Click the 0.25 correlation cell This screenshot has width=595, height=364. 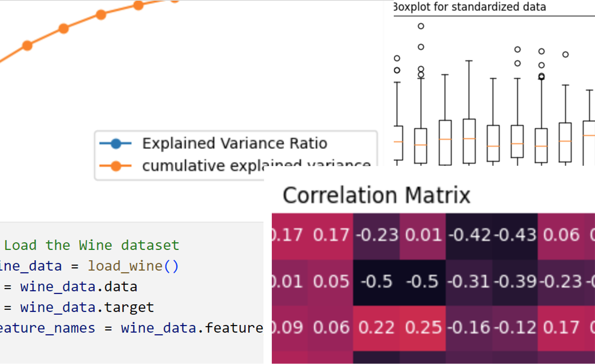click(x=423, y=328)
